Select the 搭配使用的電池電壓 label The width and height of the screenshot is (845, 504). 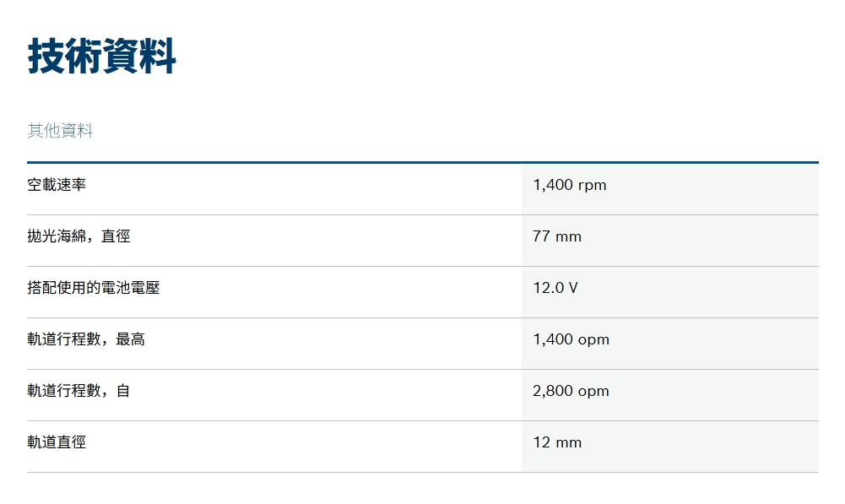[x=93, y=288]
